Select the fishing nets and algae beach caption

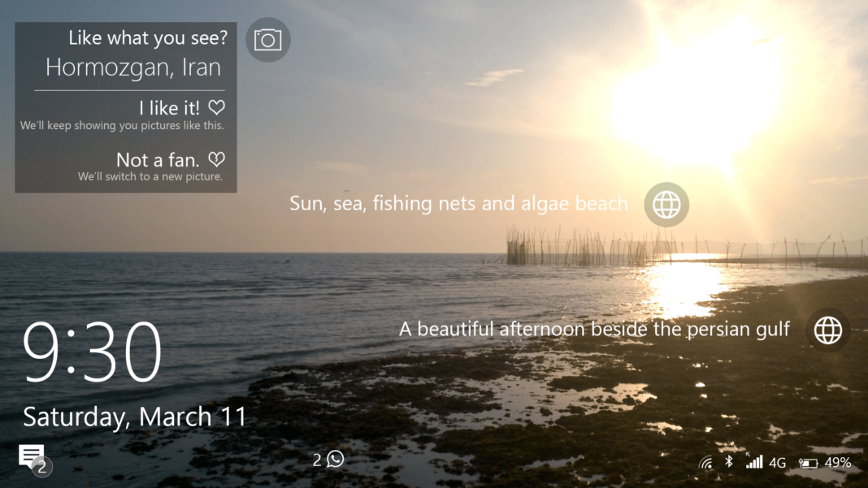[x=458, y=204]
